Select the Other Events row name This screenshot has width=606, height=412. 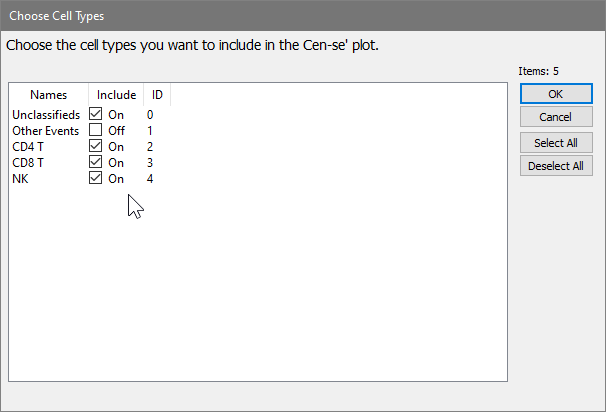pos(45,131)
